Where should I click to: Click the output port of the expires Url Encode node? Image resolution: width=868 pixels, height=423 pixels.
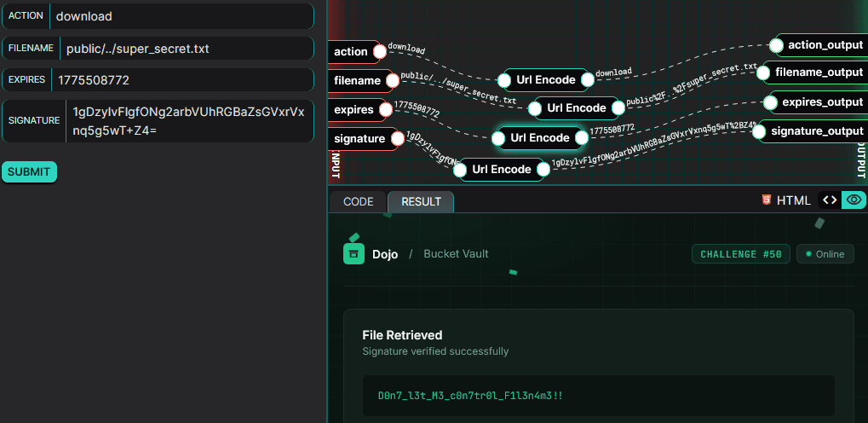[x=582, y=137]
